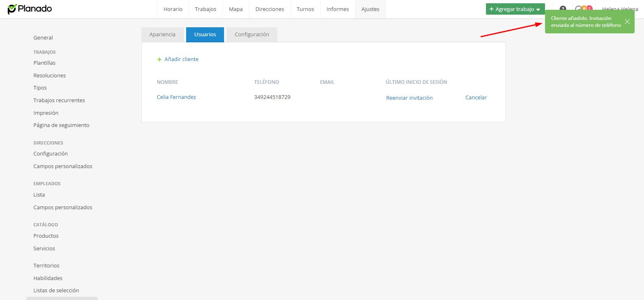Image resolution: width=644 pixels, height=300 pixels.
Task: Open Configuración under Direcciones sidebar section
Action: click(x=51, y=154)
